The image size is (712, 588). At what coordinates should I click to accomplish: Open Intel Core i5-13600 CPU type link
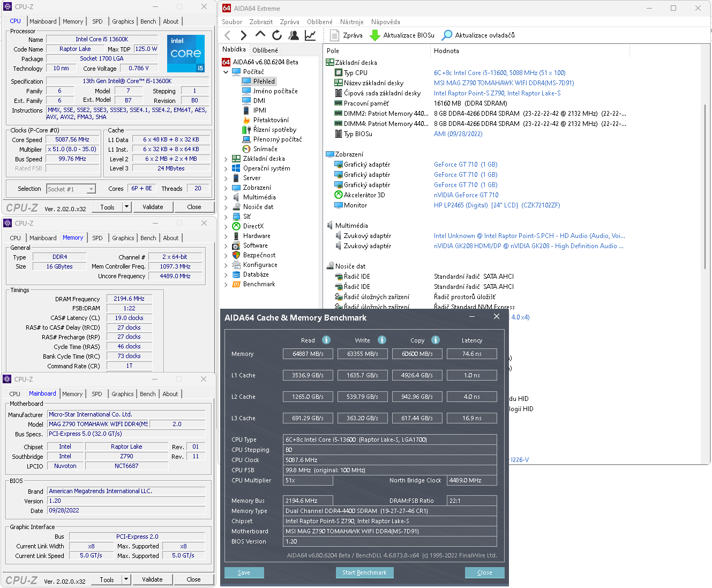coord(499,73)
